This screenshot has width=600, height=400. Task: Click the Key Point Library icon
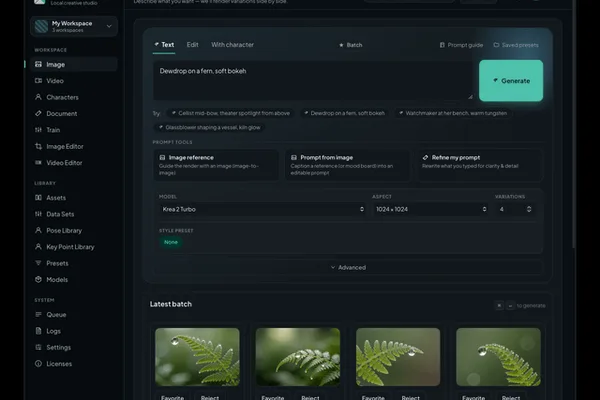(38, 247)
